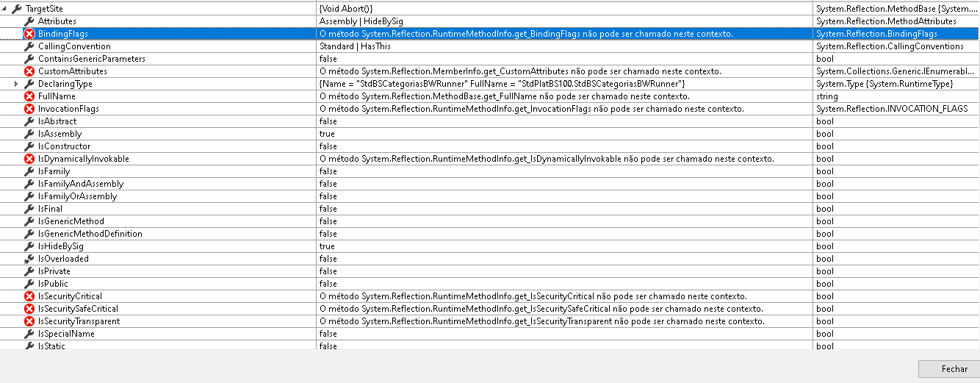Click the error icon beside FullName
Screen dimensions: 980x383
29,96
